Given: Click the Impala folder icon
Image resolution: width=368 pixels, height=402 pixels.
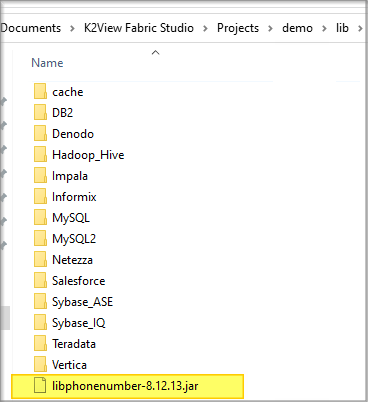Looking at the screenshot, I should [x=40, y=176].
